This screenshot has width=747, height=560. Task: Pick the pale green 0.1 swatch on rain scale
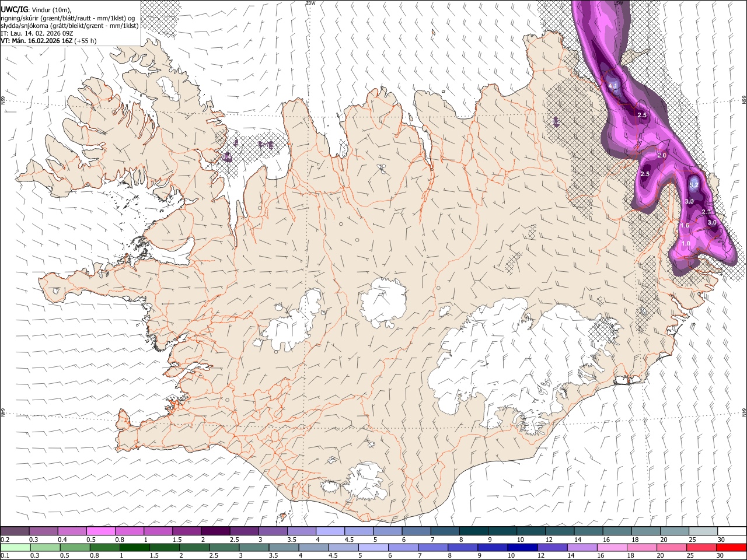point(15,547)
